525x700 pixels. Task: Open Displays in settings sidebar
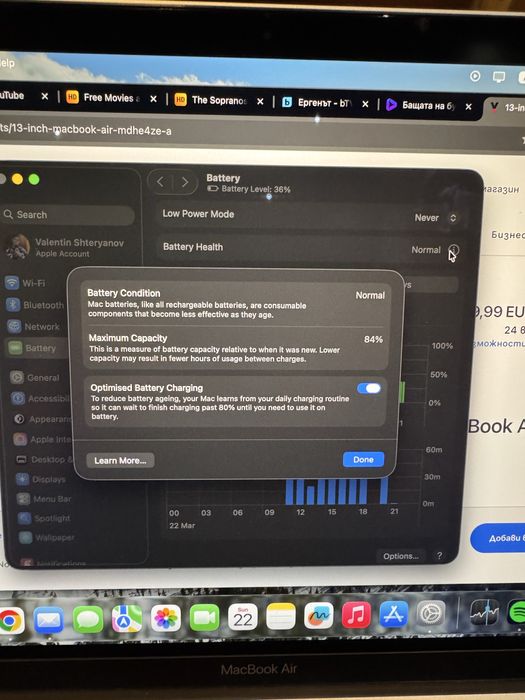(x=42, y=479)
